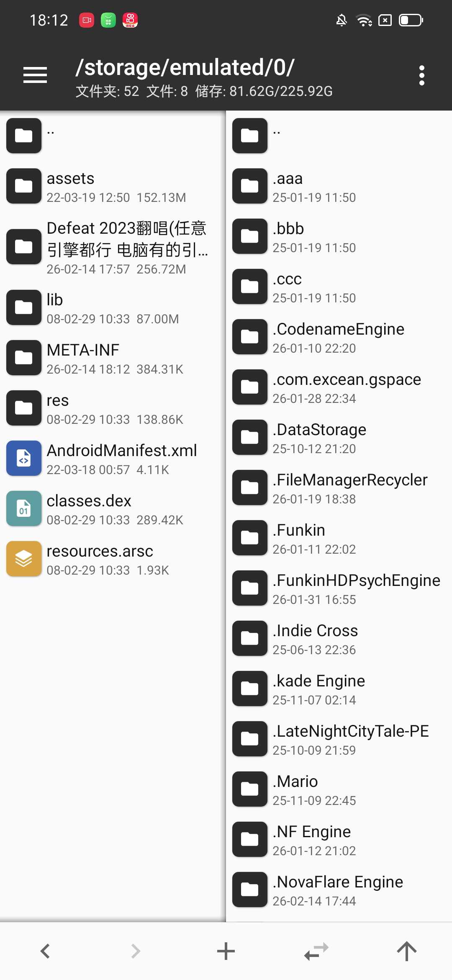Tap the back arrow in bottom bar
The image size is (452, 980).
pyautogui.click(x=45, y=951)
